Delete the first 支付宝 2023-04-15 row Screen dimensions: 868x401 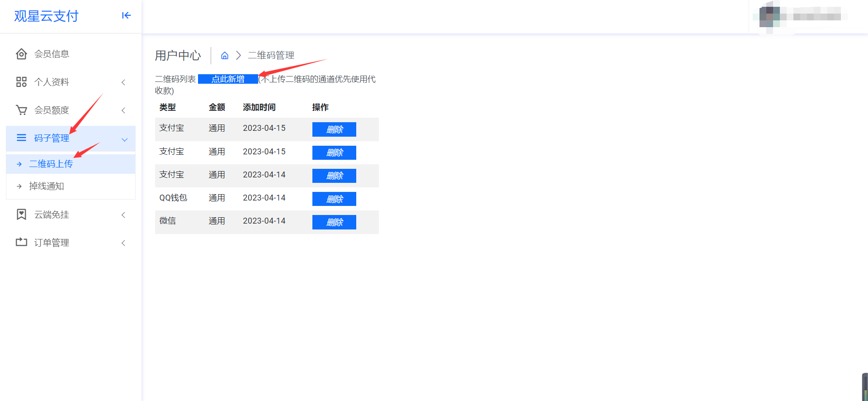click(334, 129)
